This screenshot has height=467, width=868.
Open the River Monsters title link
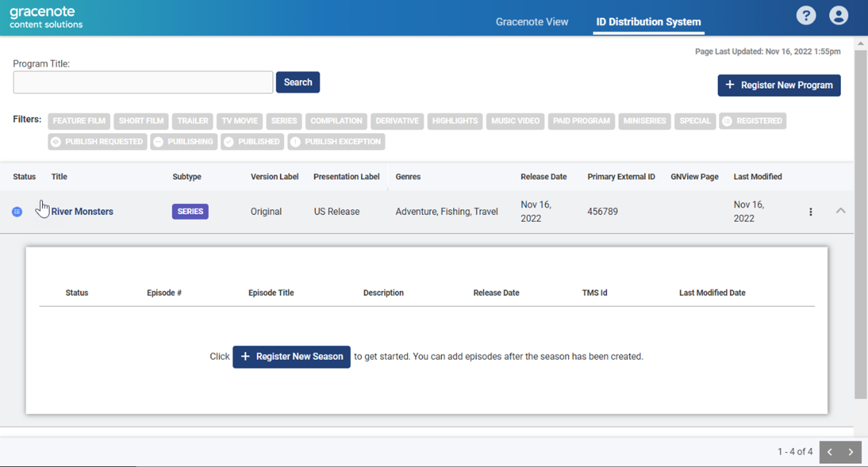point(82,212)
